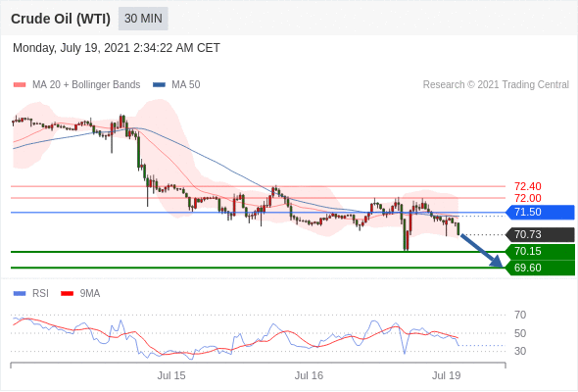Select the green 70.15 support tag
Image resolution: width=578 pixels, height=392 pixels.
click(540, 252)
